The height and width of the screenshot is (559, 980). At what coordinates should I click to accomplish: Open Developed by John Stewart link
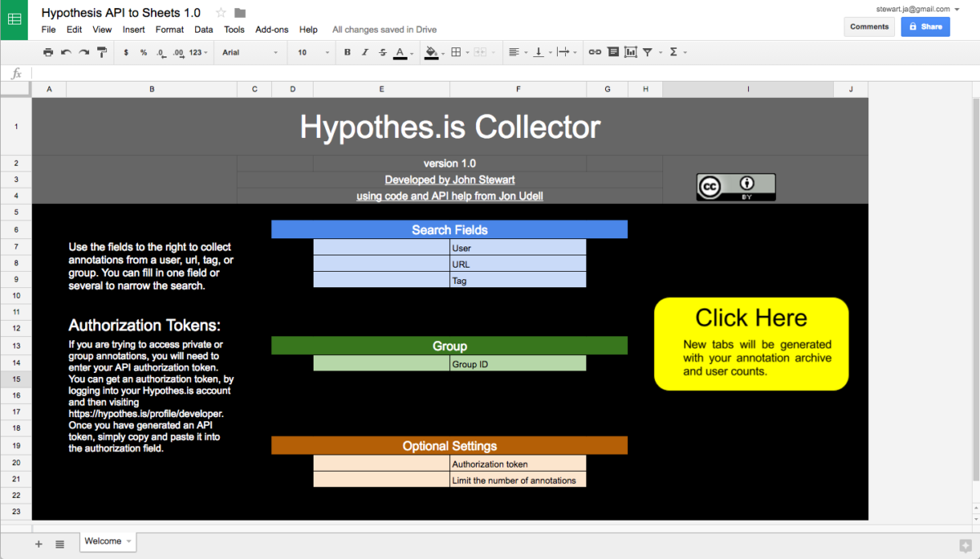(450, 180)
